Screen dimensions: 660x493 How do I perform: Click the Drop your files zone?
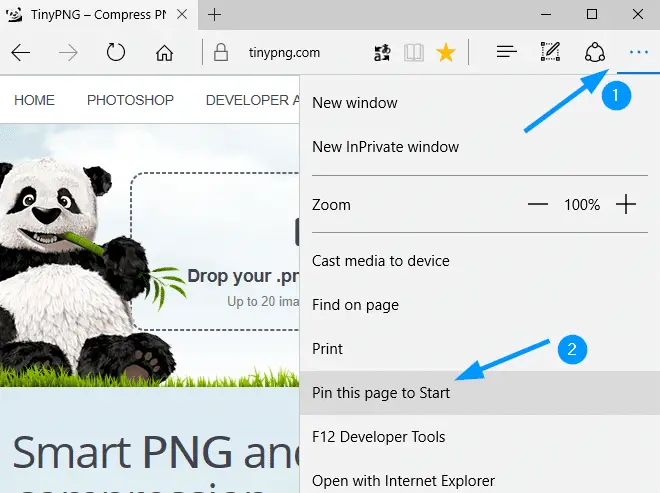216,251
